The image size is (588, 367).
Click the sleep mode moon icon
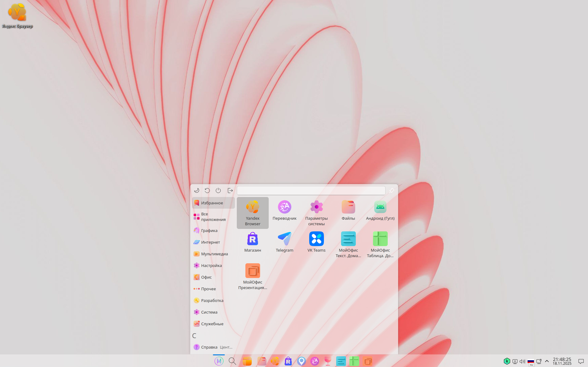click(197, 191)
